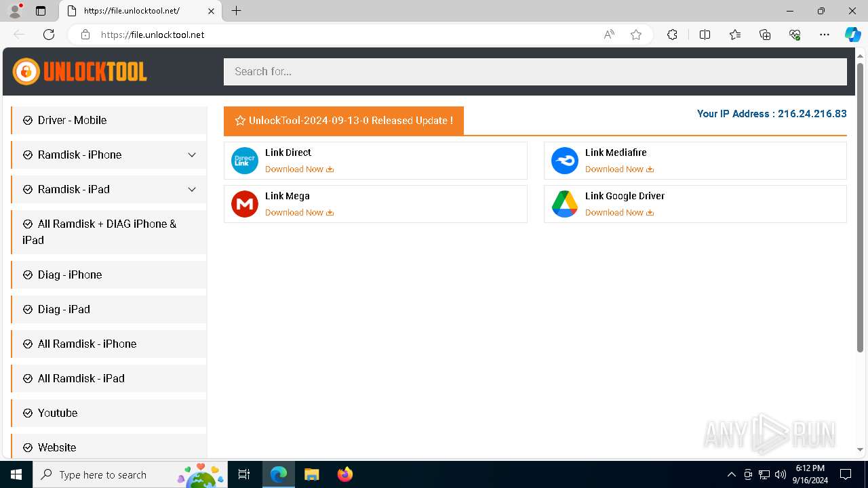Image resolution: width=868 pixels, height=488 pixels.
Task: Open Read aloud in address bar
Action: pyautogui.click(x=609, y=35)
